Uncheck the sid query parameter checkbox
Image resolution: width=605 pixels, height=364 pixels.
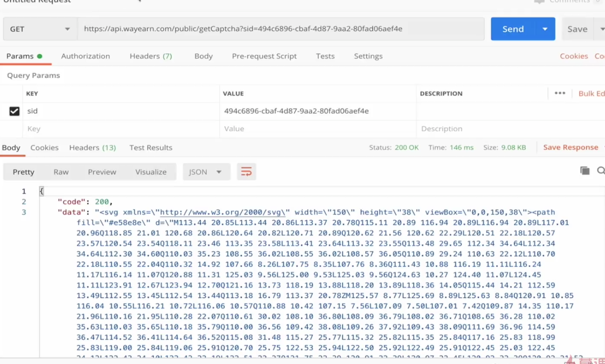tap(14, 111)
